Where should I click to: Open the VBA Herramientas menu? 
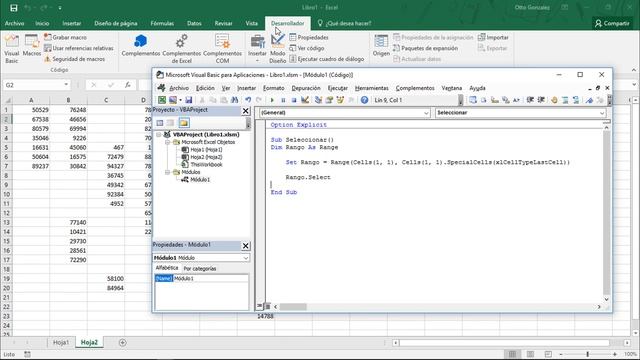point(371,88)
